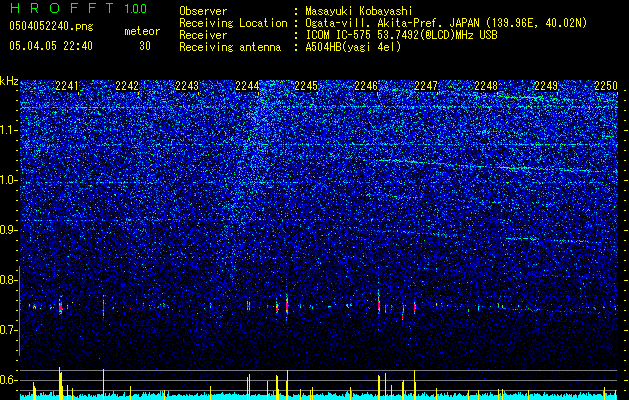
Task: Click the Receiving antenna label
Action: [x=230, y=47]
